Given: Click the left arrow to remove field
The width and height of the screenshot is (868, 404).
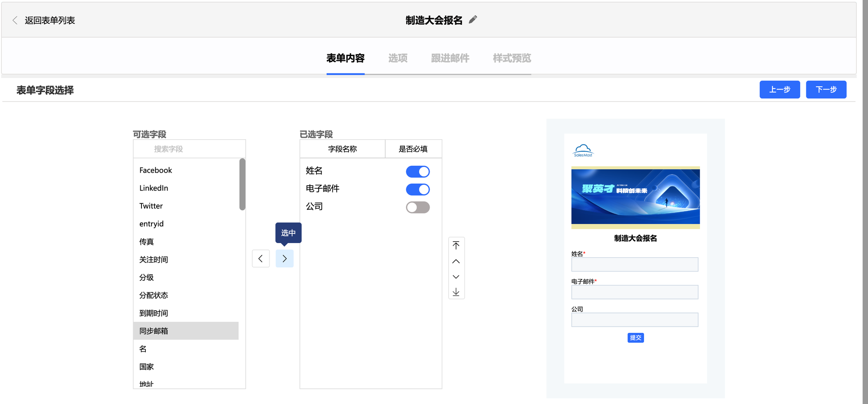Looking at the screenshot, I should [x=261, y=259].
